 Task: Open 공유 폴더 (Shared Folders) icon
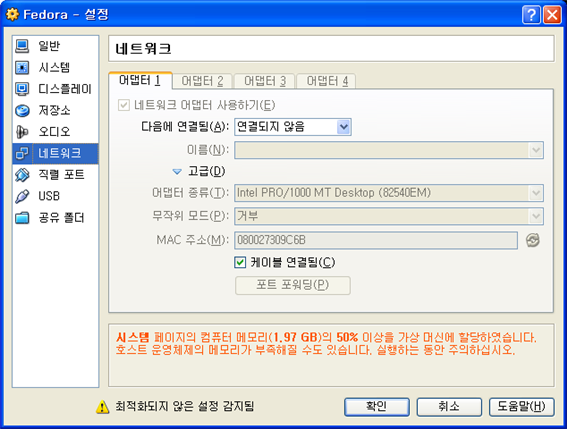(x=22, y=218)
